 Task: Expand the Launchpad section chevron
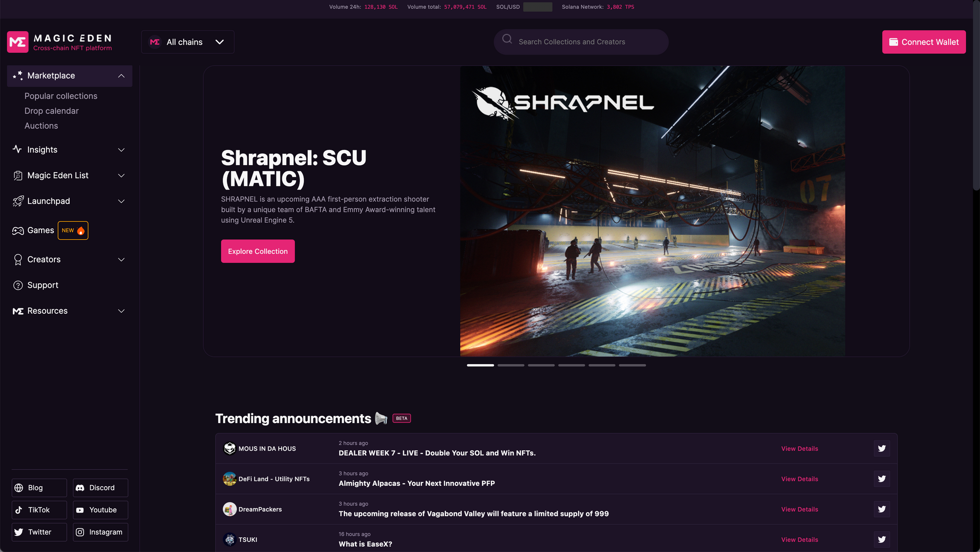click(x=121, y=201)
